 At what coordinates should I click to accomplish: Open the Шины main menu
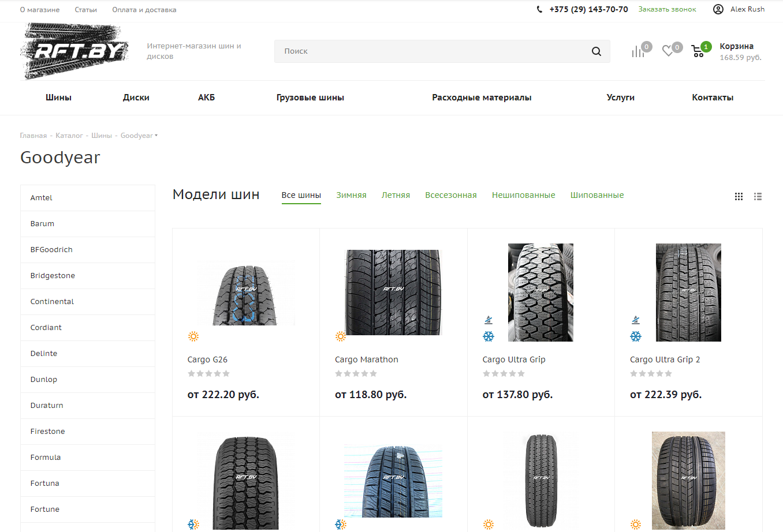click(x=59, y=98)
